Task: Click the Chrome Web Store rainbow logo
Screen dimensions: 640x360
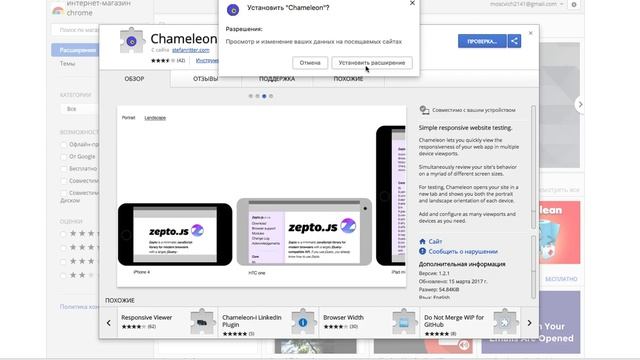Action: pos(58,10)
